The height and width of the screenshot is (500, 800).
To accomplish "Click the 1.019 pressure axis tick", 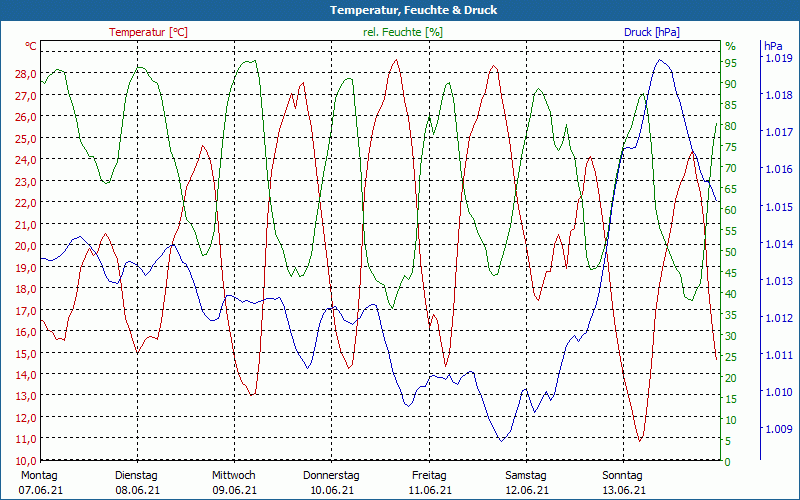I will click(x=778, y=59).
